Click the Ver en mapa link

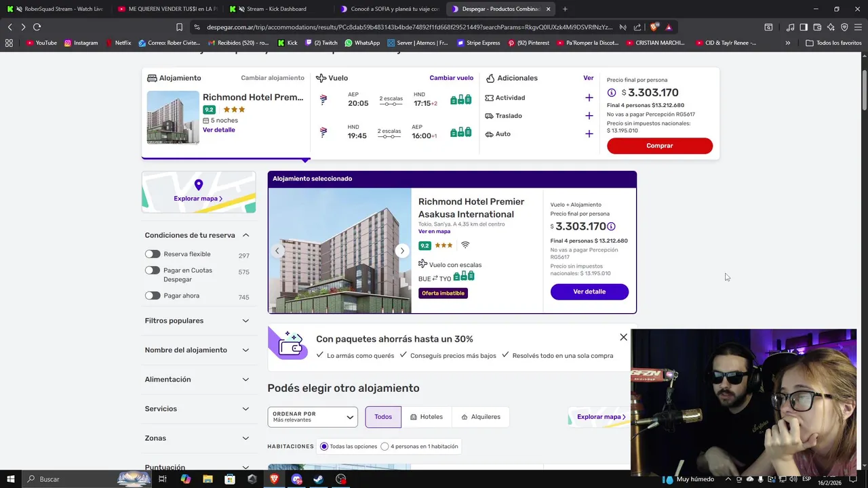[x=434, y=232]
